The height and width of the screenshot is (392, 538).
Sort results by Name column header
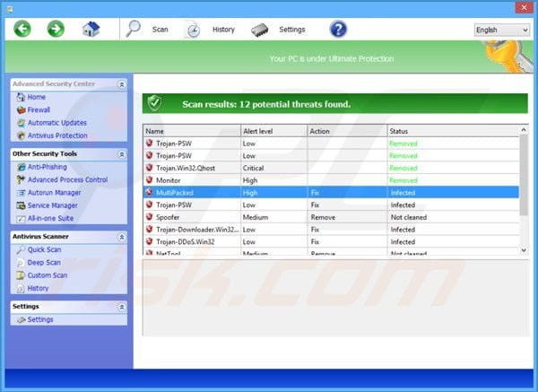pos(192,131)
